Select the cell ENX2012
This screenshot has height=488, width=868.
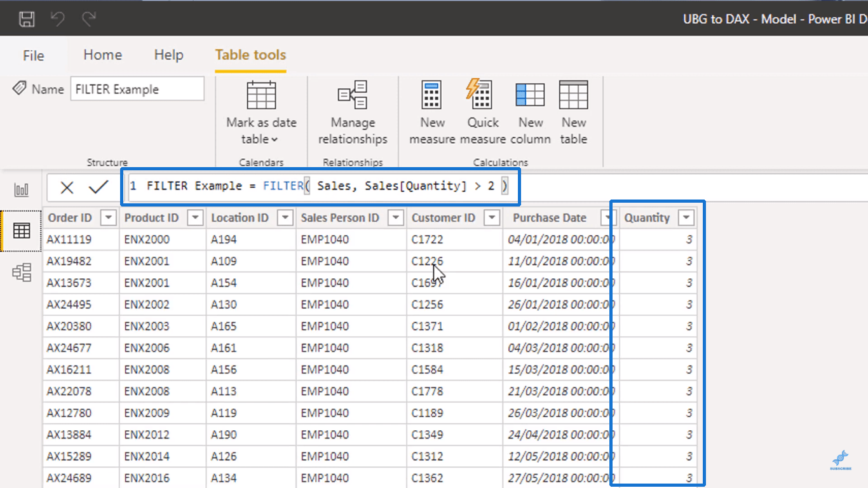tap(163, 435)
